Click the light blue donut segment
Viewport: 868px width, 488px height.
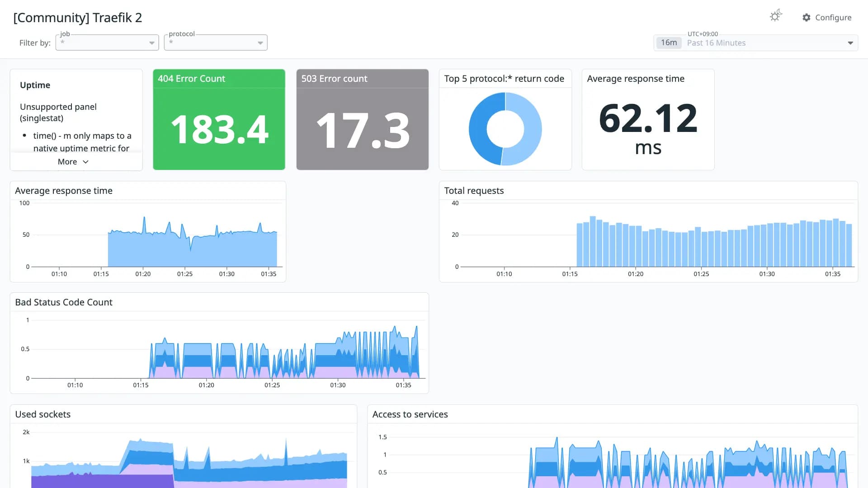point(533,130)
